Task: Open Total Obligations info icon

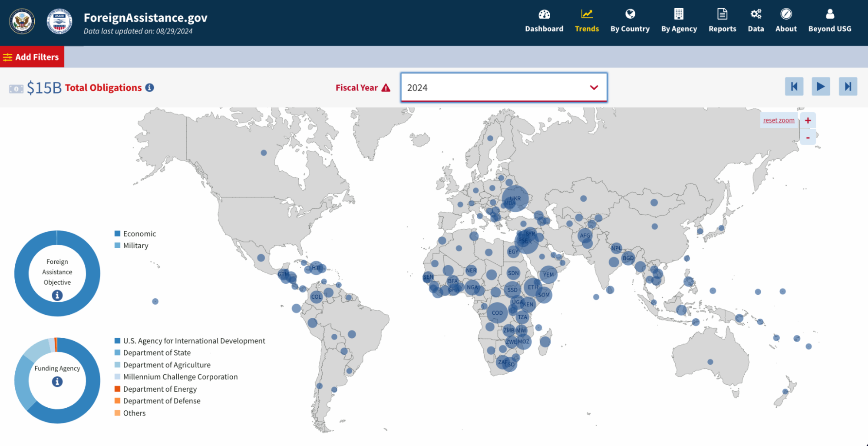Action: coord(150,87)
